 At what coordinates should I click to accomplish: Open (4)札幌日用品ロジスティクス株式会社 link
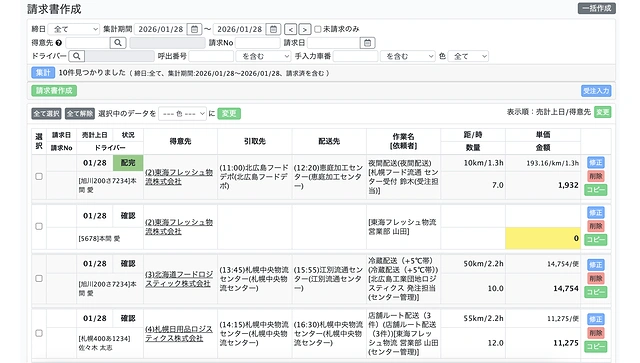coord(179,334)
